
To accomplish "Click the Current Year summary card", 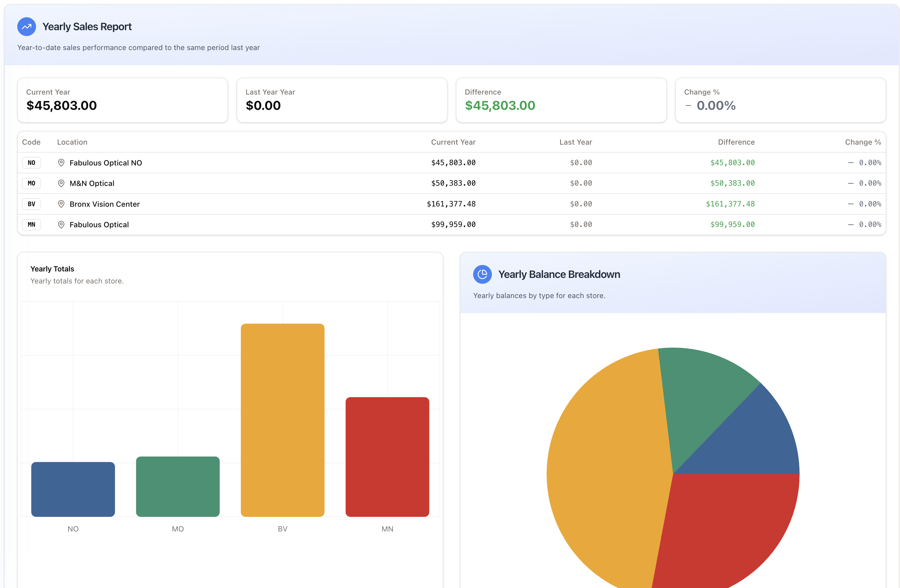I will [122, 100].
